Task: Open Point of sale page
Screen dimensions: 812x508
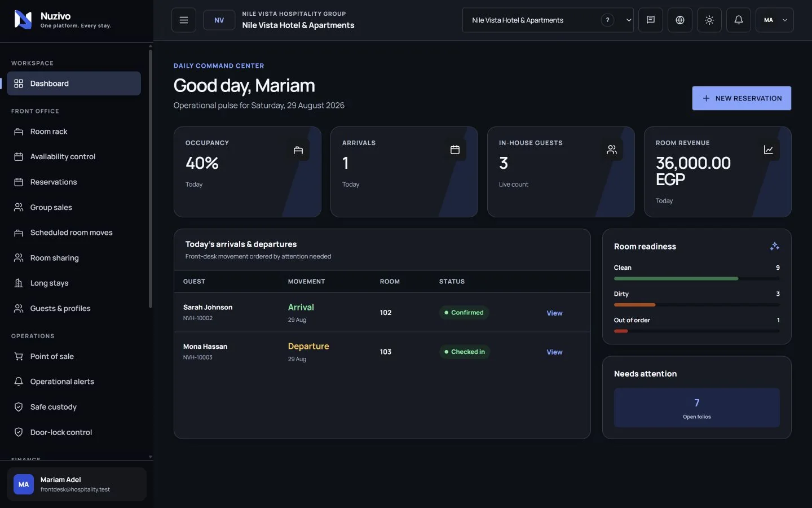Action: coord(74,357)
